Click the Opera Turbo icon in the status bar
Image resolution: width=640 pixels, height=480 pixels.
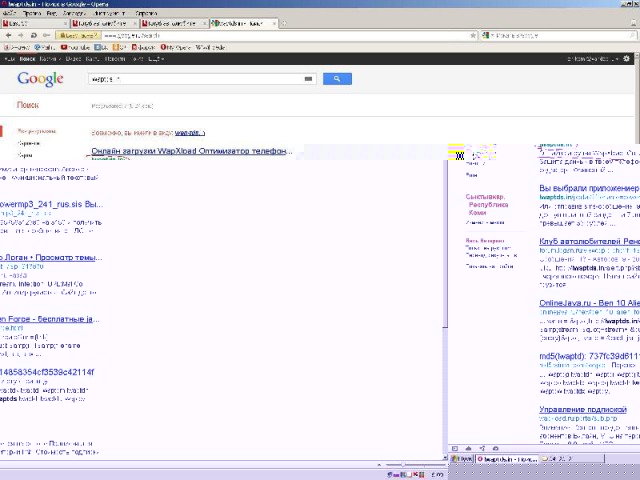(x=496, y=448)
